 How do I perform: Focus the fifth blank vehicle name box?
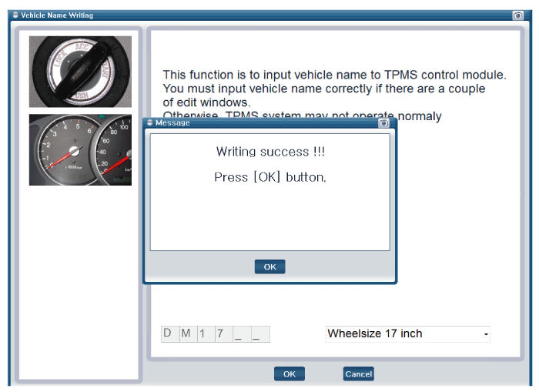point(241,333)
